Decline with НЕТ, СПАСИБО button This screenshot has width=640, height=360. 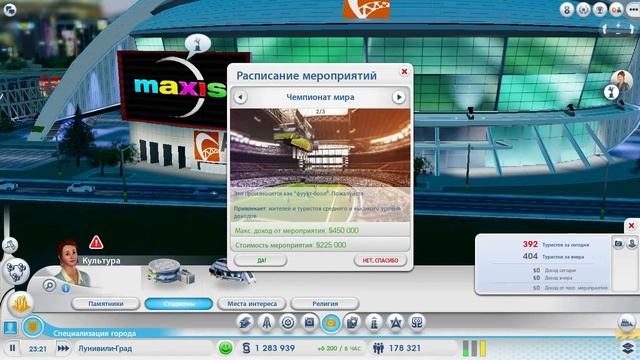[x=380, y=260]
